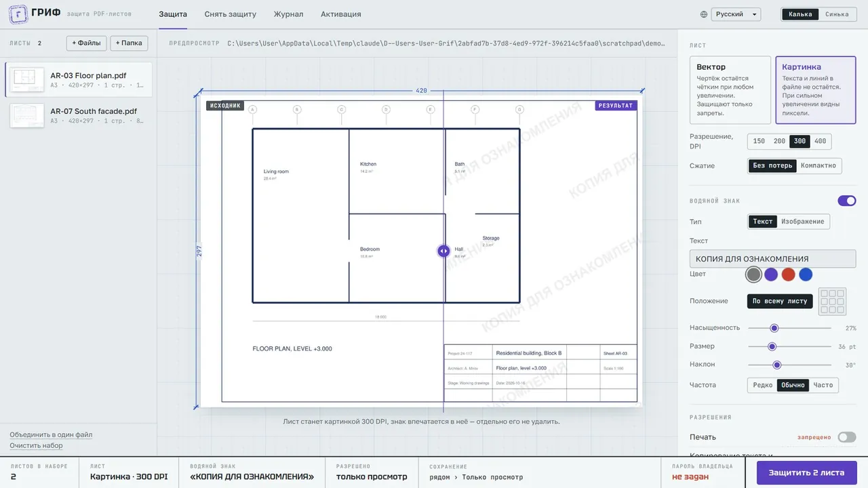Image resolution: width=868 pixels, height=488 pixels.
Task: Turn off the Водяной знак switch
Action: [847, 201]
